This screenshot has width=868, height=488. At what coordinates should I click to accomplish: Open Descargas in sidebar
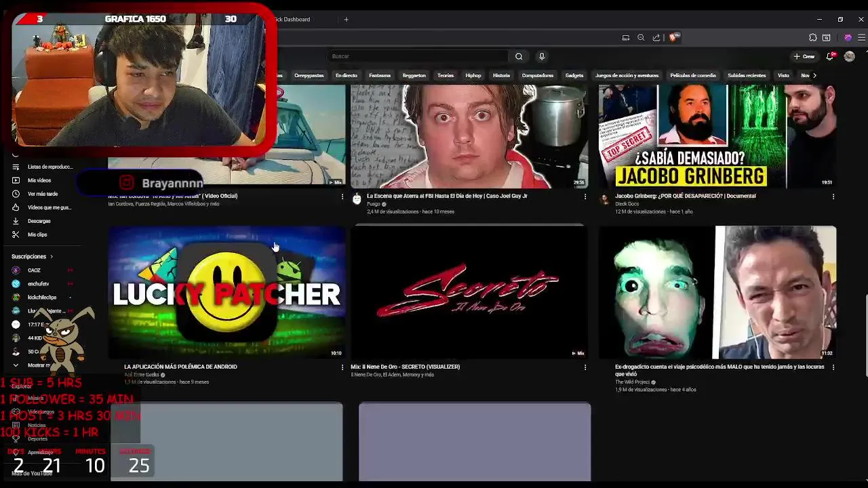click(x=42, y=221)
